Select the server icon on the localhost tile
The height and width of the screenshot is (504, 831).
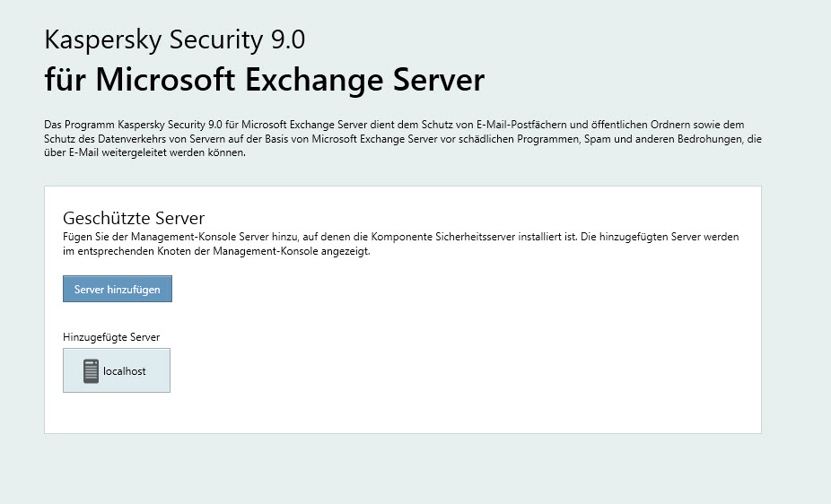click(x=92, y=371)
